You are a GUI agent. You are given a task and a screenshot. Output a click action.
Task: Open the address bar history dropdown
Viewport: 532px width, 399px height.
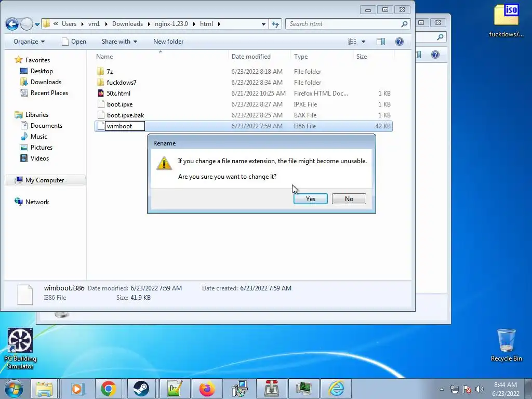263,24
